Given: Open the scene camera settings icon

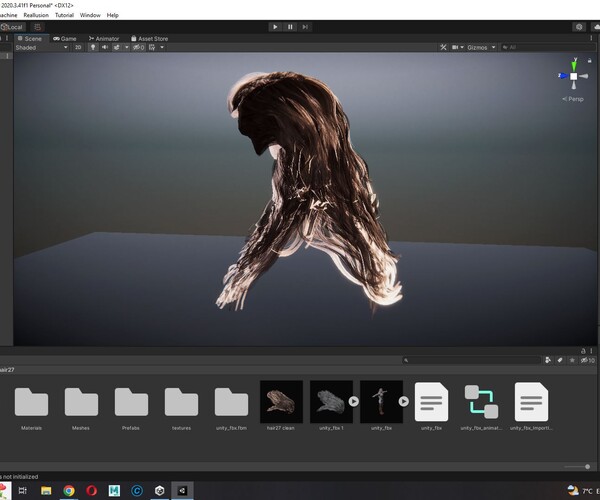Looking at the screenshot, I should tap(455, 47).
